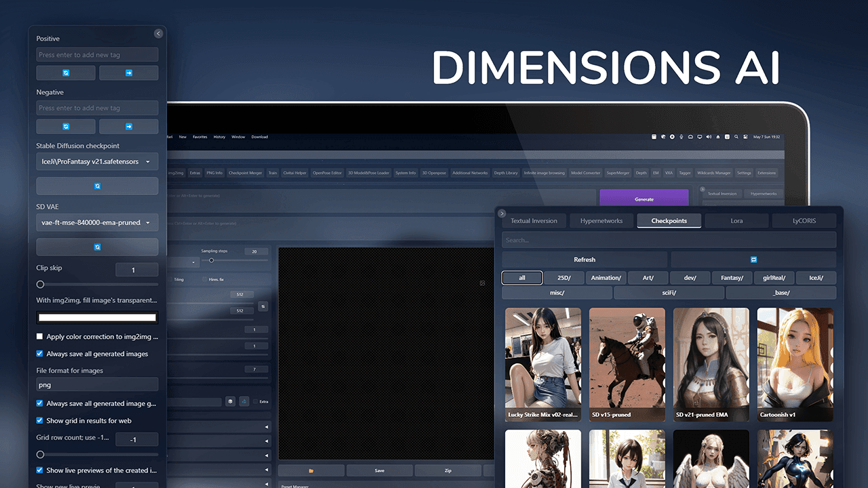Enable Tiling checkbox in background window
868x488 pixels.
tap(170, 279)
